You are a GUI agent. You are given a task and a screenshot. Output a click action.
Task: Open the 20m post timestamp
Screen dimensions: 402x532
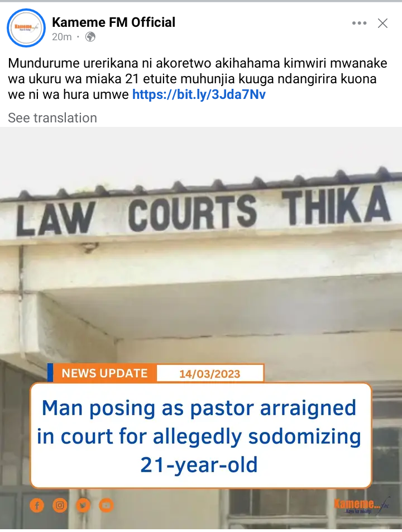(x=61, y=37)
